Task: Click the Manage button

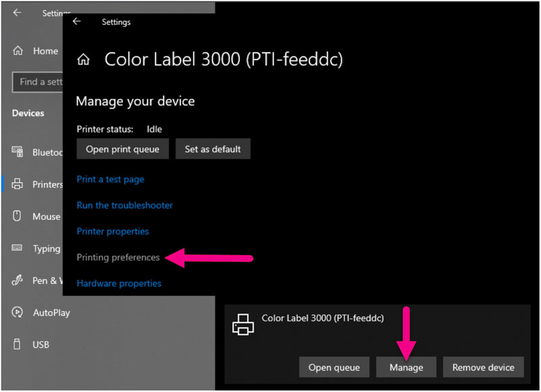Action: [406, 367]
